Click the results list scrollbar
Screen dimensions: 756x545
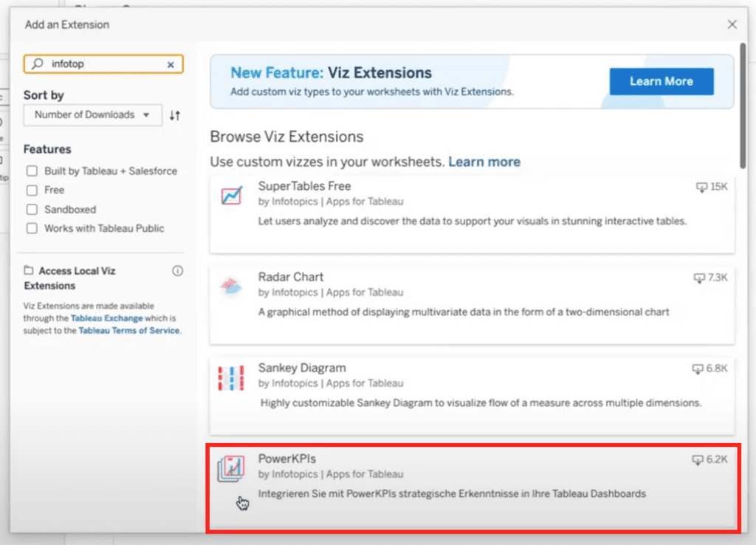click(743, 106)
